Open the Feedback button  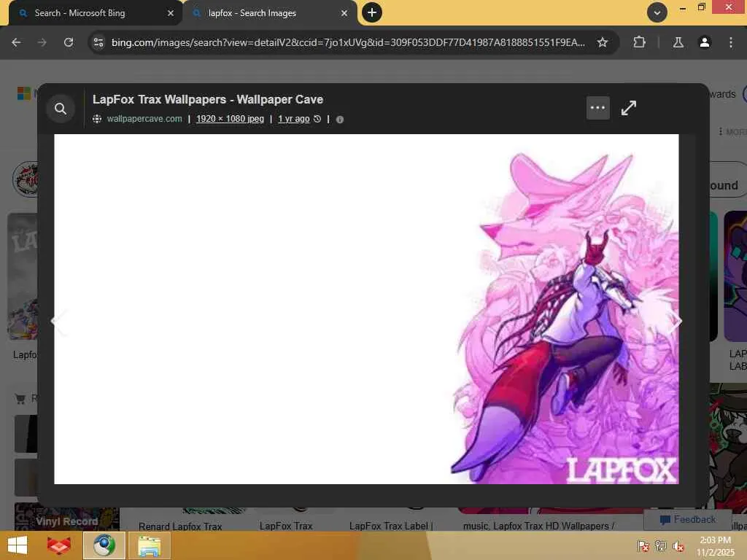click(687, 519)
